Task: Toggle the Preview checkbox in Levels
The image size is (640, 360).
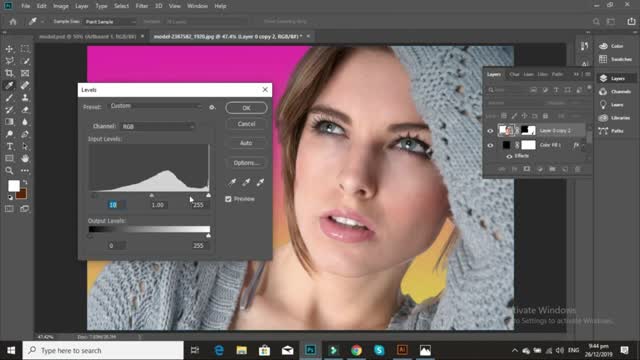Action: point(228,199)
